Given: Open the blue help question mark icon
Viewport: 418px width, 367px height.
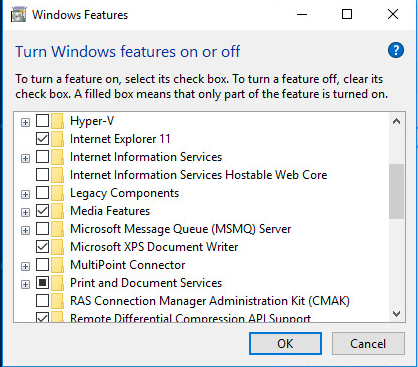Looking at the screenshot, I should click(396, 51).
